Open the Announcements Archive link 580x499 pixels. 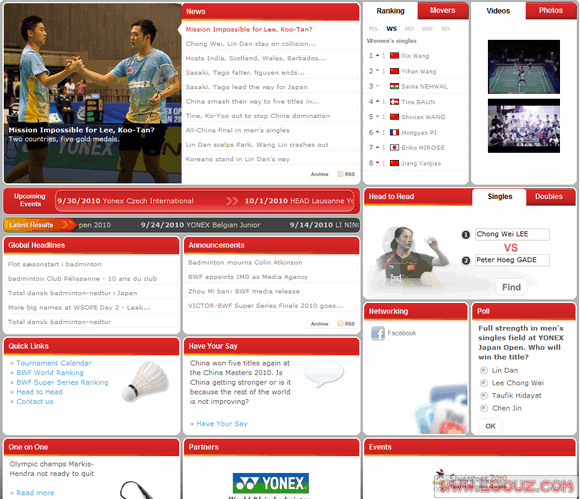(319, 324)
